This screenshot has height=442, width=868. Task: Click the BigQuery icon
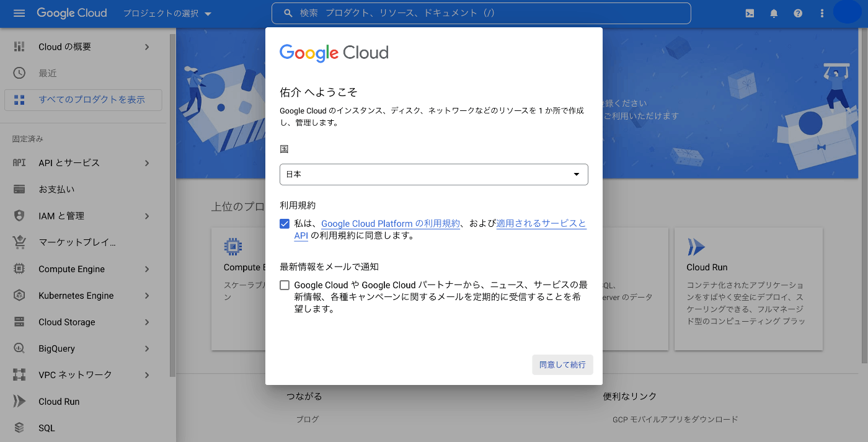click(19, 348)
